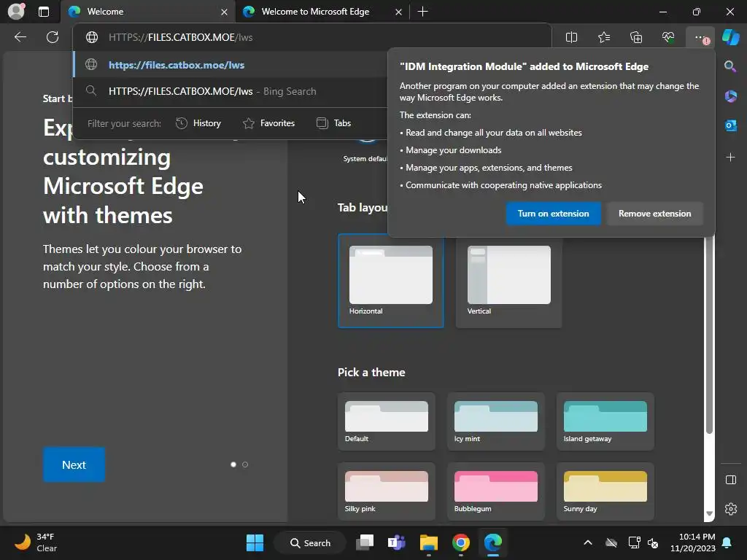The height and width of the screenshot is (560, 747).
Task: Open sidebar settings gear
Action: point(730,509)
